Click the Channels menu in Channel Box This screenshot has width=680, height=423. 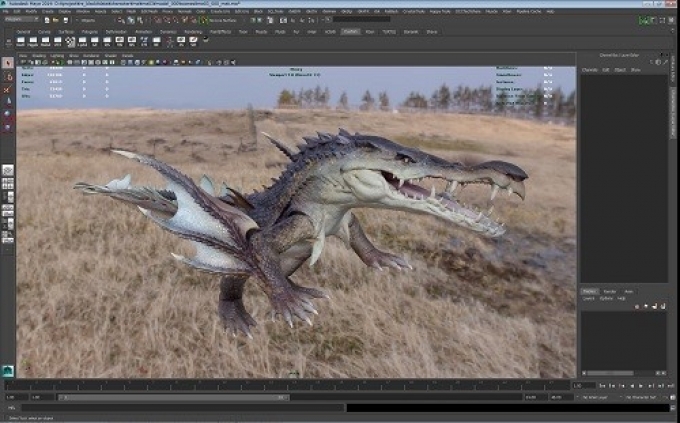(x=589, y=70)
